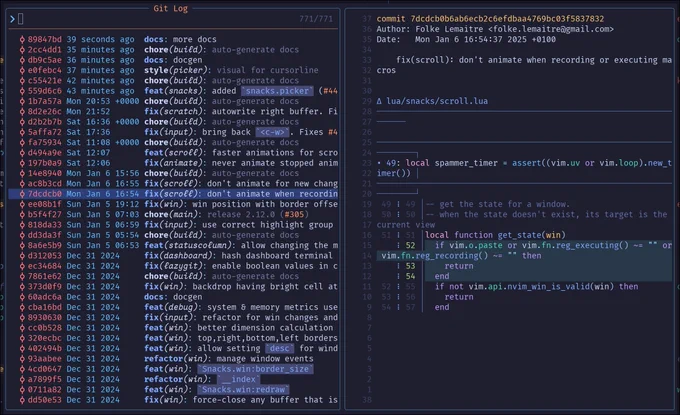The height and width of the screenshot is (415, 680).
Task: Click commit graph node icon beside 89847bd
Action: pyautogui.click(x=22, y=39)
